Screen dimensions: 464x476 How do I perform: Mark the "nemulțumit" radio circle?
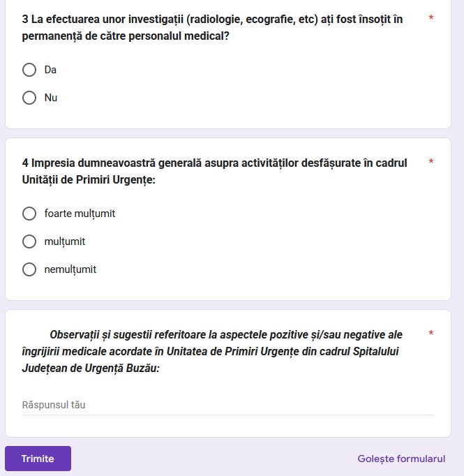(x=29, y=269)
